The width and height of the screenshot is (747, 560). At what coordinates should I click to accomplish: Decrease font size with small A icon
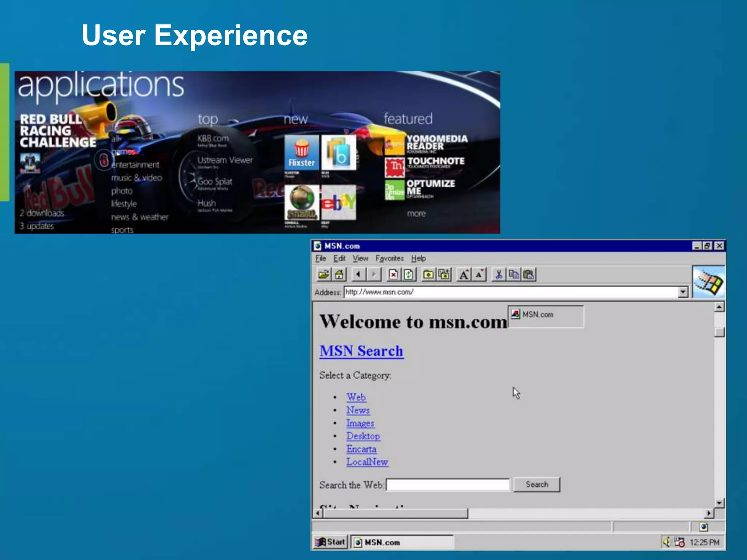(479, 274)
